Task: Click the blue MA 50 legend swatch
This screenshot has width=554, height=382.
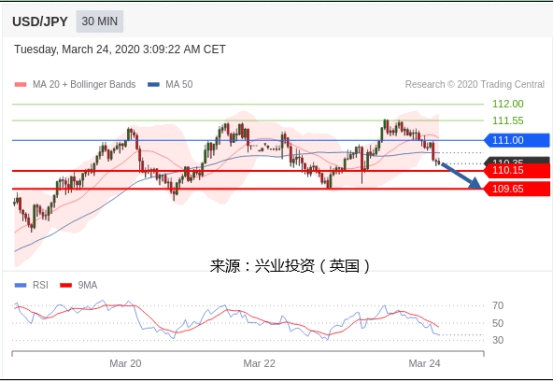Action: click(x=154, y=84)
